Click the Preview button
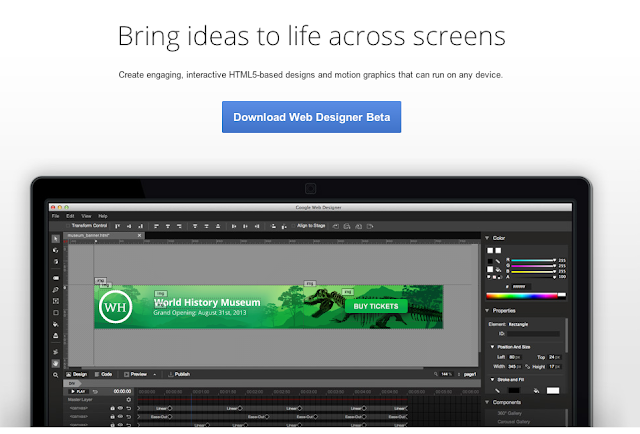640x434 pixels. (135, 374)
